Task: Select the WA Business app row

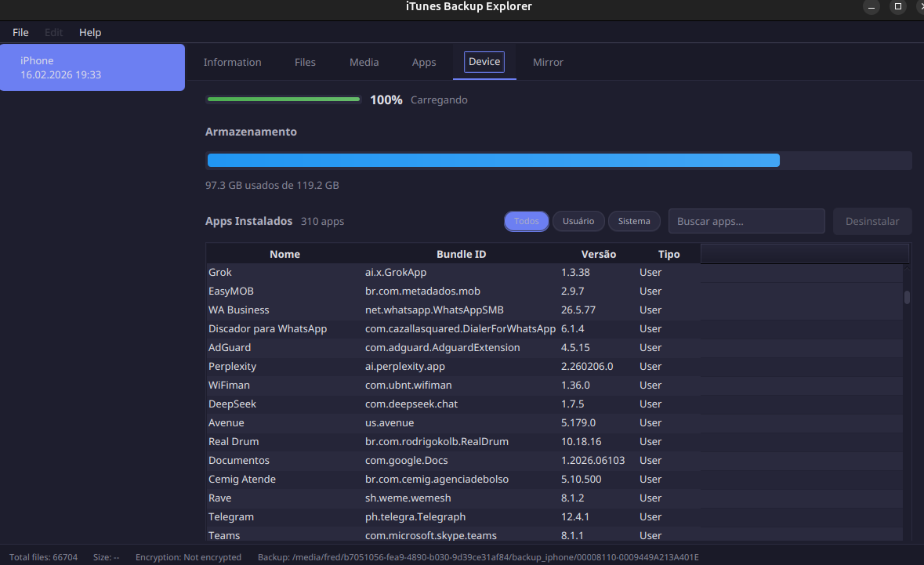Action: click(x=554, y=310)
